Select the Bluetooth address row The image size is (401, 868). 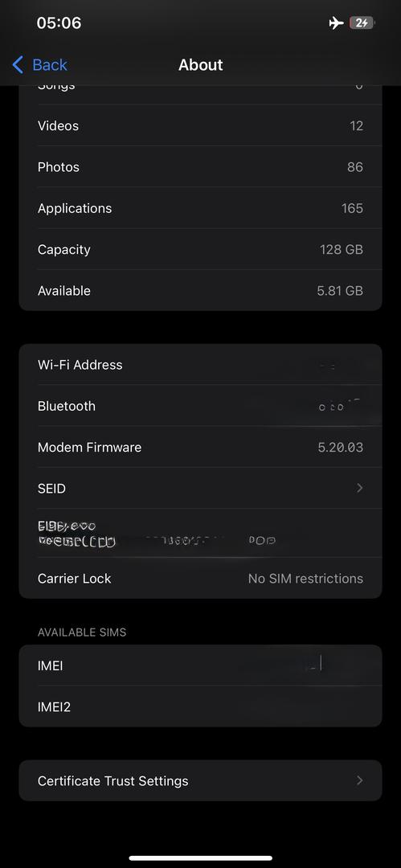[x=201, y=406]
